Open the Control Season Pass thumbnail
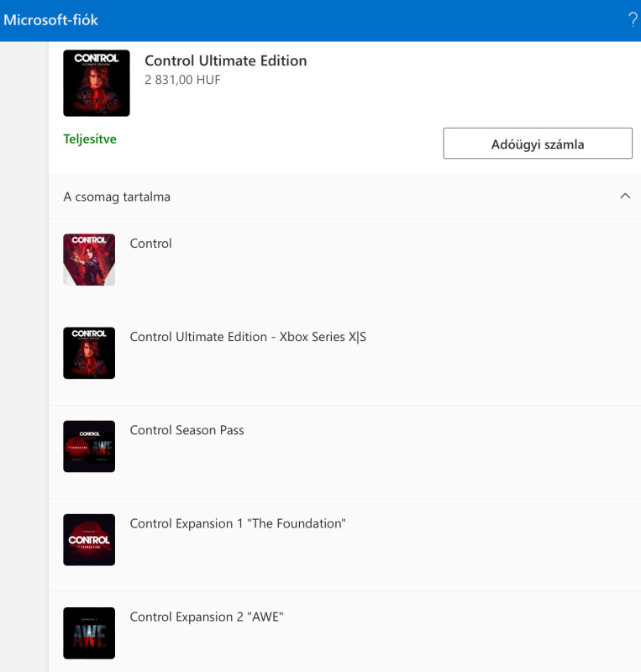This screenshot has height=672, width=641. coord(89,447)
